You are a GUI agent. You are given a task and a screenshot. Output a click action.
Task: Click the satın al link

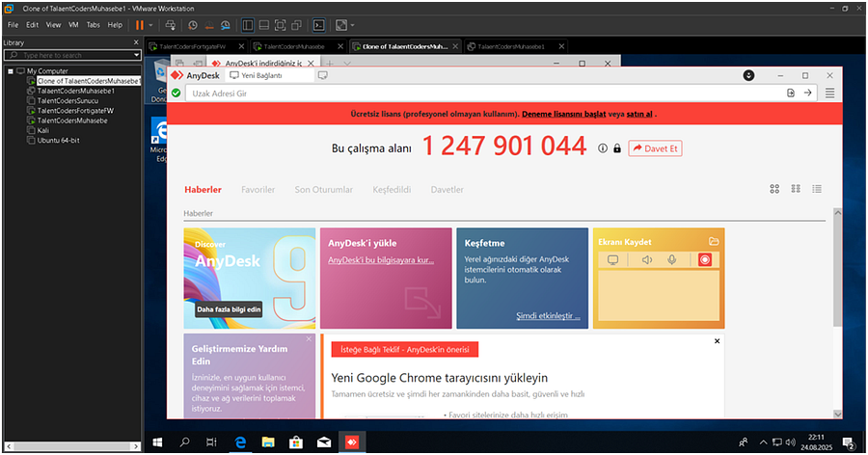639,114
